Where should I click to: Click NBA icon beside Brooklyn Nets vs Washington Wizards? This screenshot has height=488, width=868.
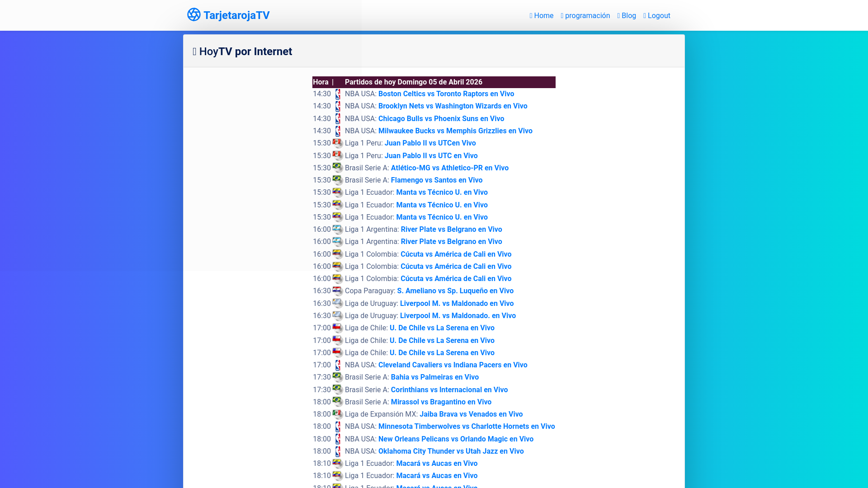(x=338, y=106)
